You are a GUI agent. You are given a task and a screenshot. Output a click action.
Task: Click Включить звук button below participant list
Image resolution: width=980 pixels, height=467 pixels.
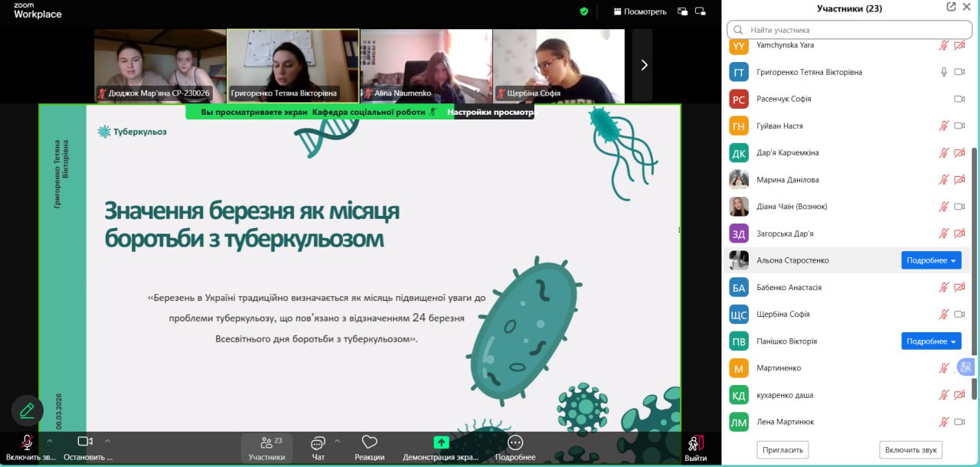tap(910, 449)
